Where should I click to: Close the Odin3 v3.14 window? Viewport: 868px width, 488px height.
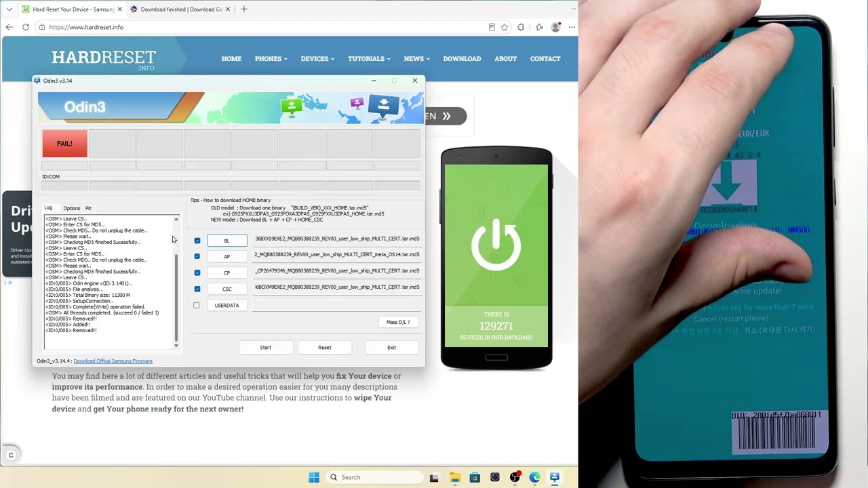[415, 81]
